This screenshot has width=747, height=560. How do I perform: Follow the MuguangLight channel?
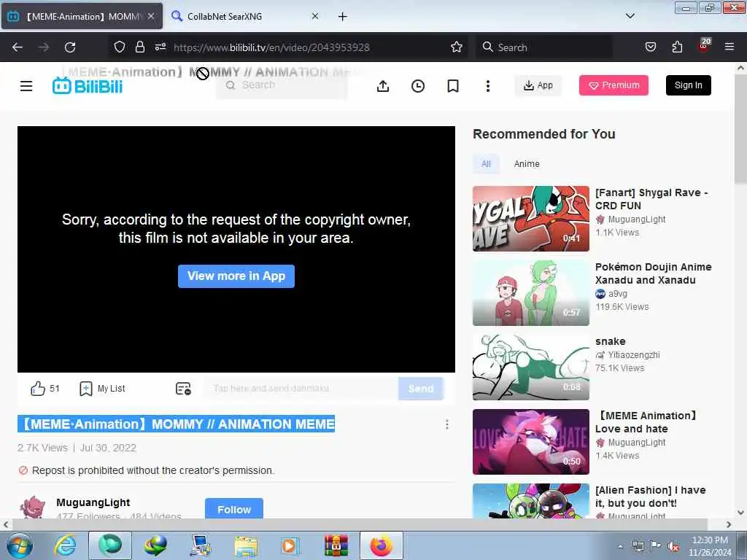(x=234, y=508)
